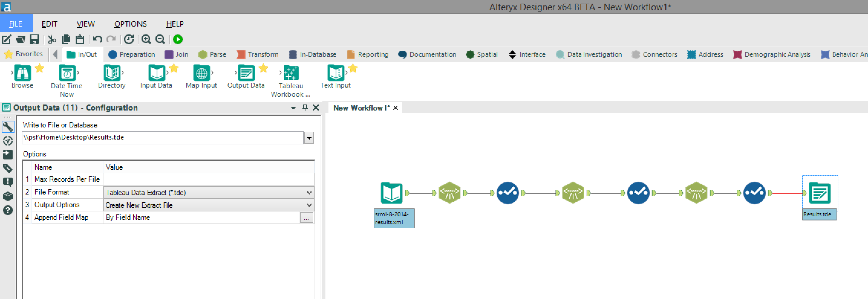Zoom out on the canvas
868x299 pixels.
[x=160, y=39]
